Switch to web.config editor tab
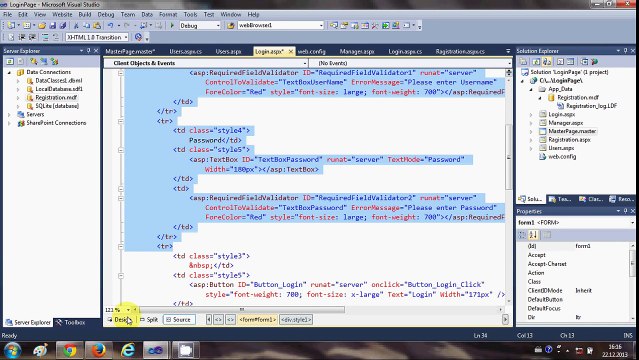The width and height of the screenshot is (639, 360). 312,51
